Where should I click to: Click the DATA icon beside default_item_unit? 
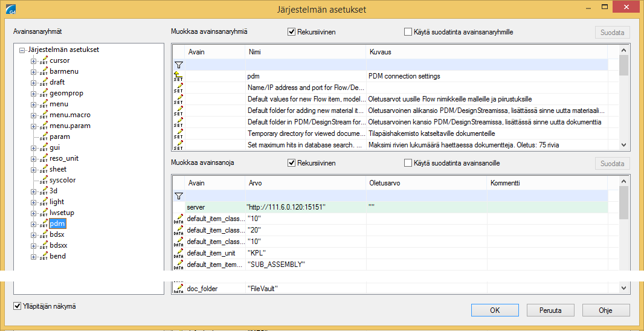pos(179,253)
